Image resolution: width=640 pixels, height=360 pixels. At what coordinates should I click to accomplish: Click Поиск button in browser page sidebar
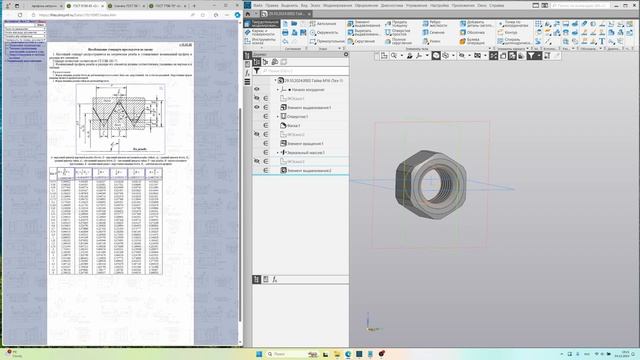point(40,25)
